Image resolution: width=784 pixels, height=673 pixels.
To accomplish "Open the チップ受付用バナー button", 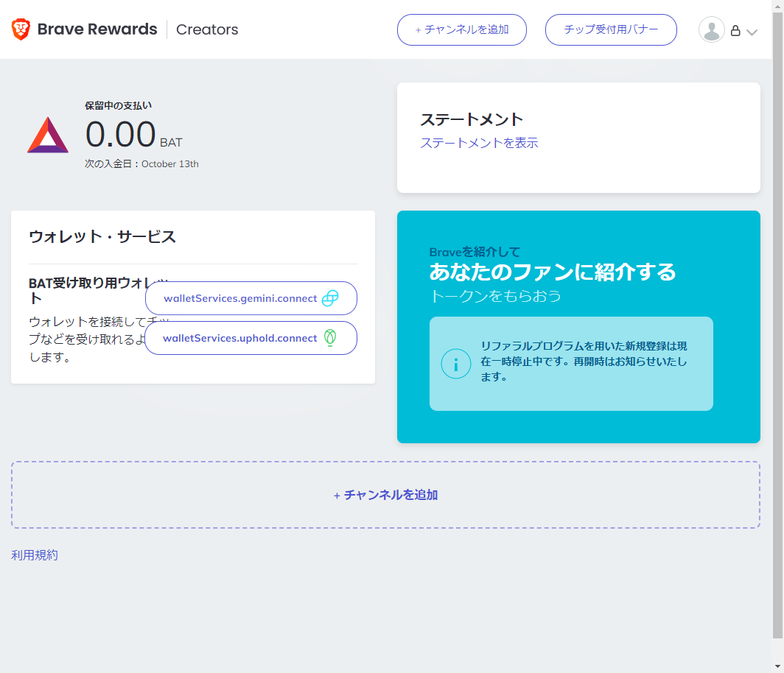I will point(610,30).
